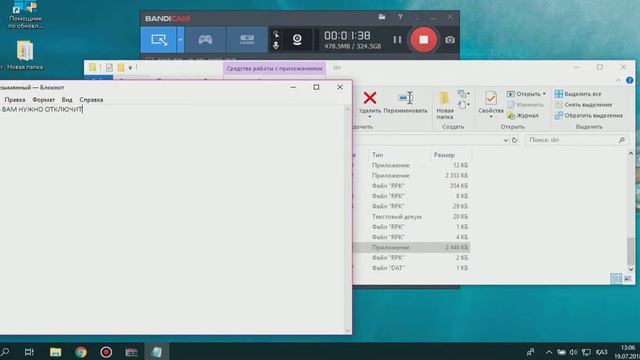Viewport: 640px width, 360px height.
Task: Click Журнал in Explorer ribbon
Action: [x=523, y=116]
